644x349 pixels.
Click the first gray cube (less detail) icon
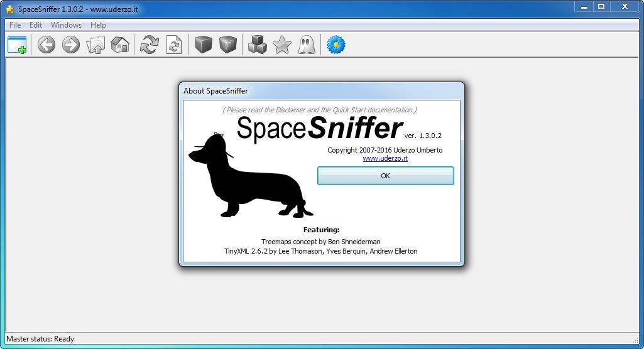point(204,45)
